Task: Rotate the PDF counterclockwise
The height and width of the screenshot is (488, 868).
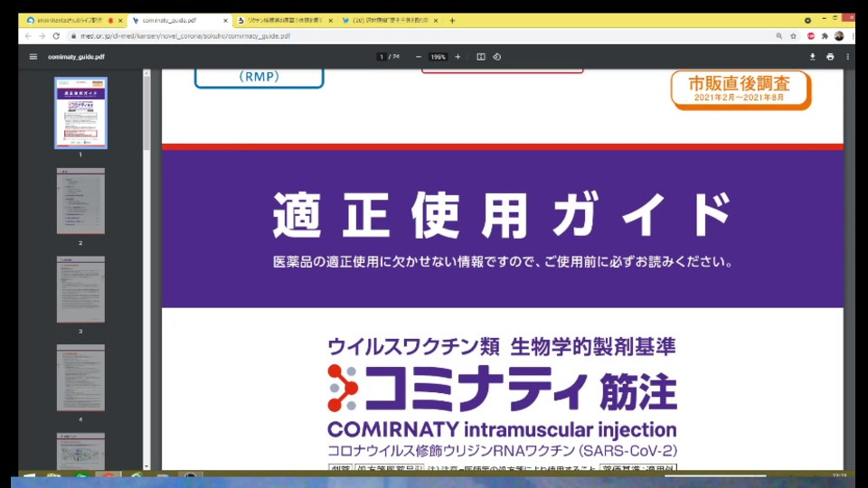Action: pos(497,56)
